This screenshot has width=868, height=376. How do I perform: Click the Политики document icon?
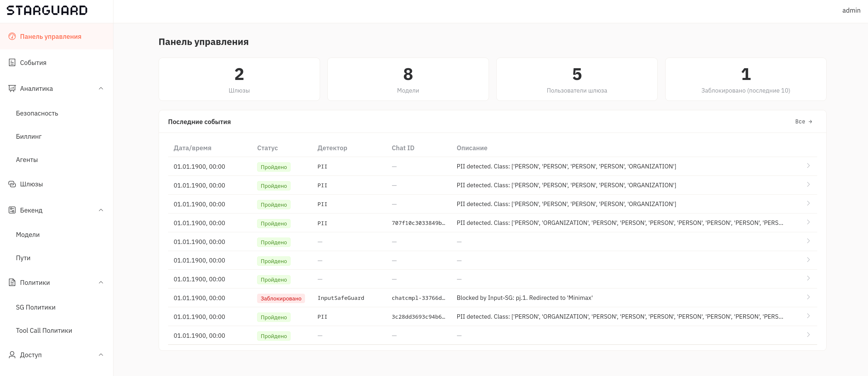(x=12, y=283)
